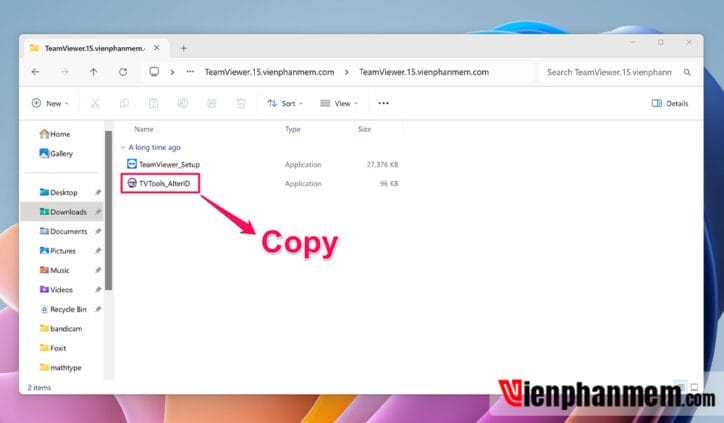Click the 27,376 KB size cell
The width and height of the screenshot is (724, 423).
coord(382,164)
